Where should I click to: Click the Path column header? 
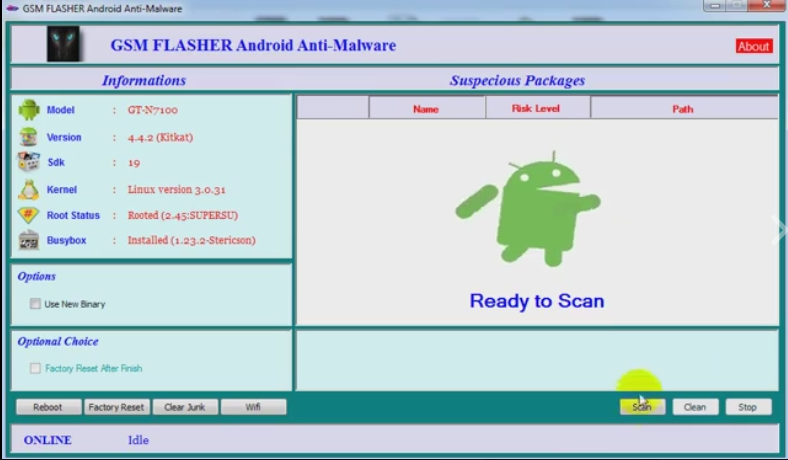(683, 109)
